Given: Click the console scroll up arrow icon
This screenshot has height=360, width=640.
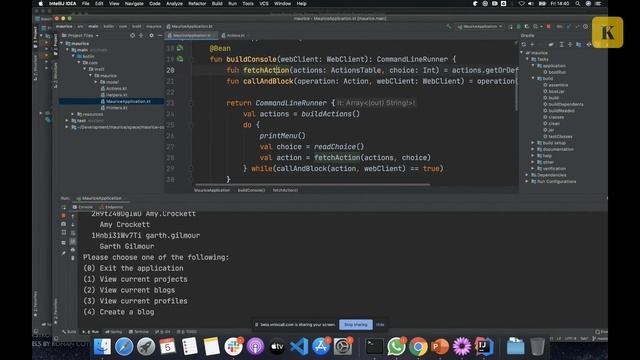Looking at the screenshot, I should [73, 216].
